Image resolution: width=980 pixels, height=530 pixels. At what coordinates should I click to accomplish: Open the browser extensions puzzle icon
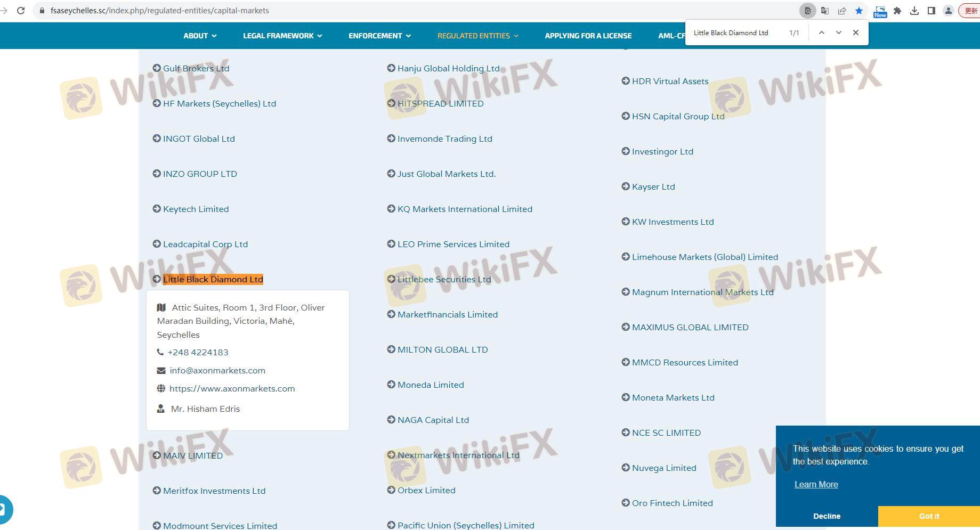tap(897, 11)
